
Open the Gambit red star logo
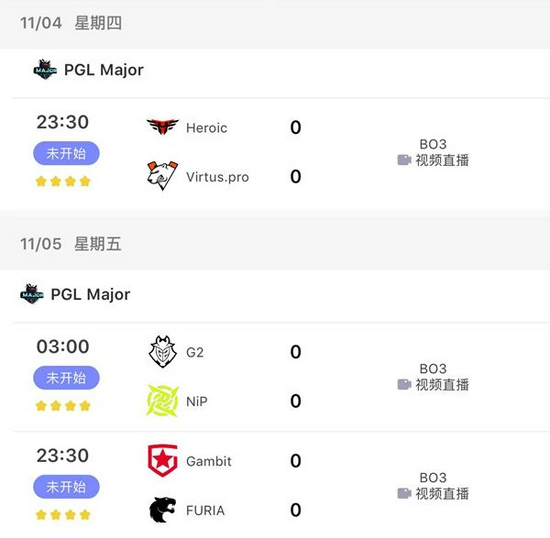[x=162, y=460]
